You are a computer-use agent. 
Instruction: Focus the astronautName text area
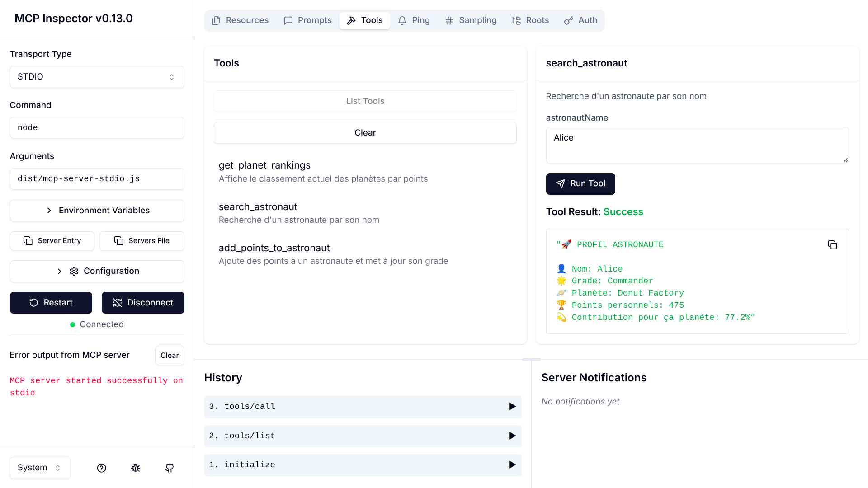[697, 145]
